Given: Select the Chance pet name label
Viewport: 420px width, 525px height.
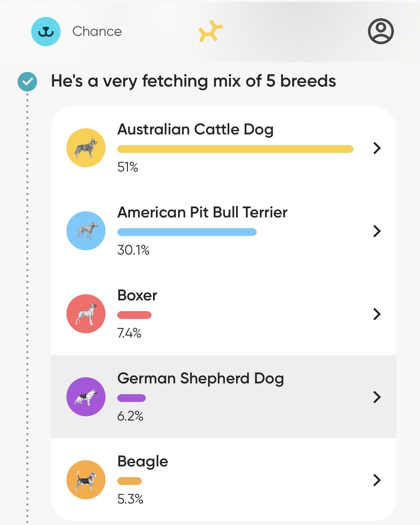Looking at the screenshot, I should [x=97, y=32].
